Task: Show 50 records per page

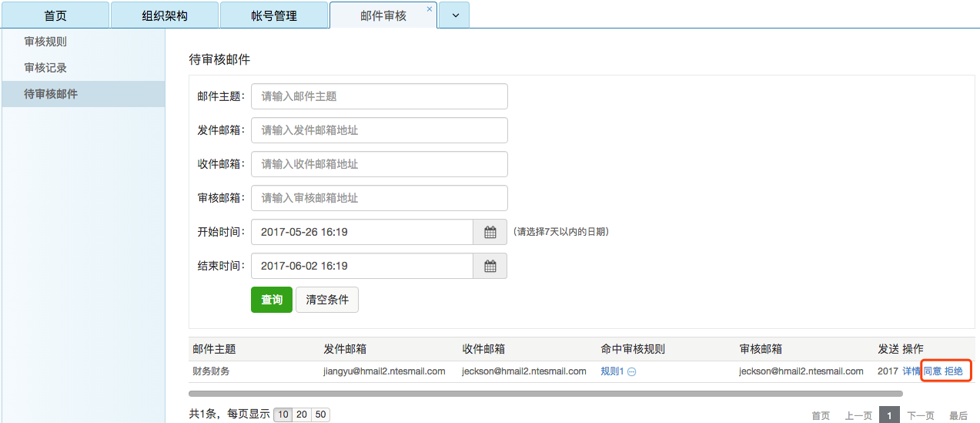Action: point(320,415)
